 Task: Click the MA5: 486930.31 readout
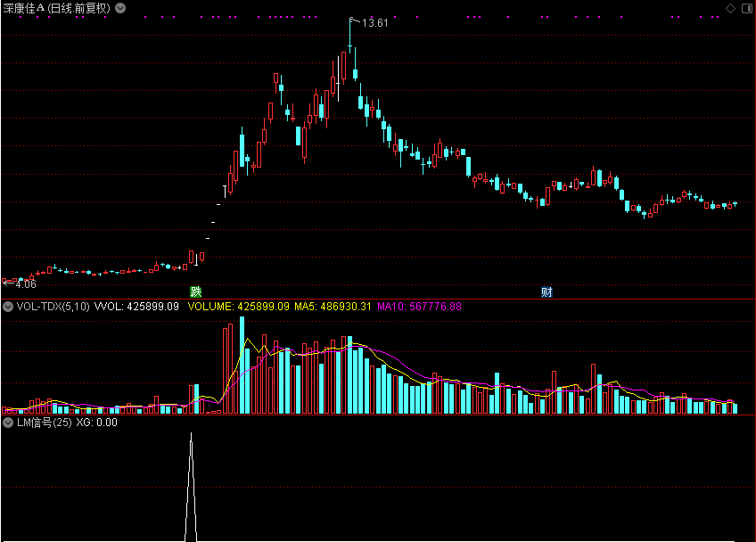pyautogui.click(x=333, y=307)
